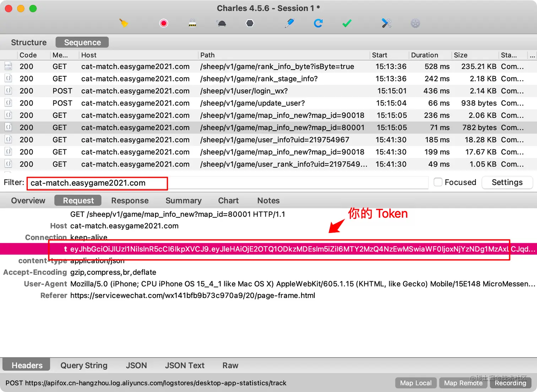
Task: Toggle SSL Proxying padlock icon
Action: tap(192, 23)
